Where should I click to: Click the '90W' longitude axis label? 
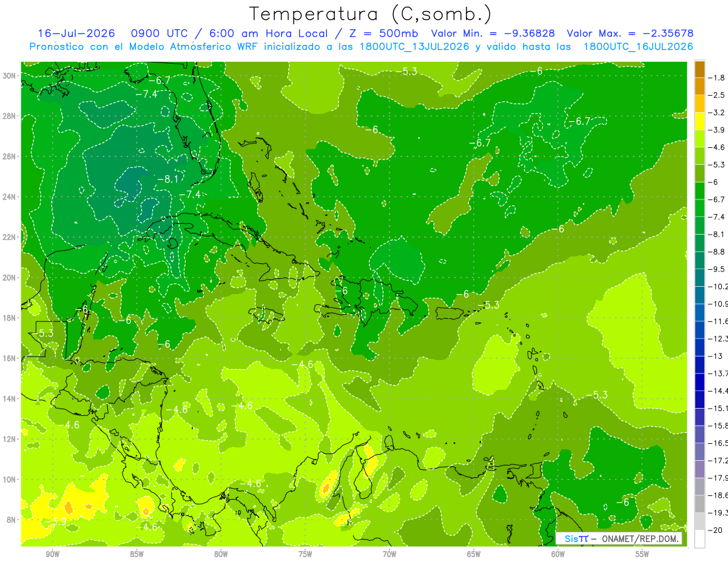pos(52,554)
